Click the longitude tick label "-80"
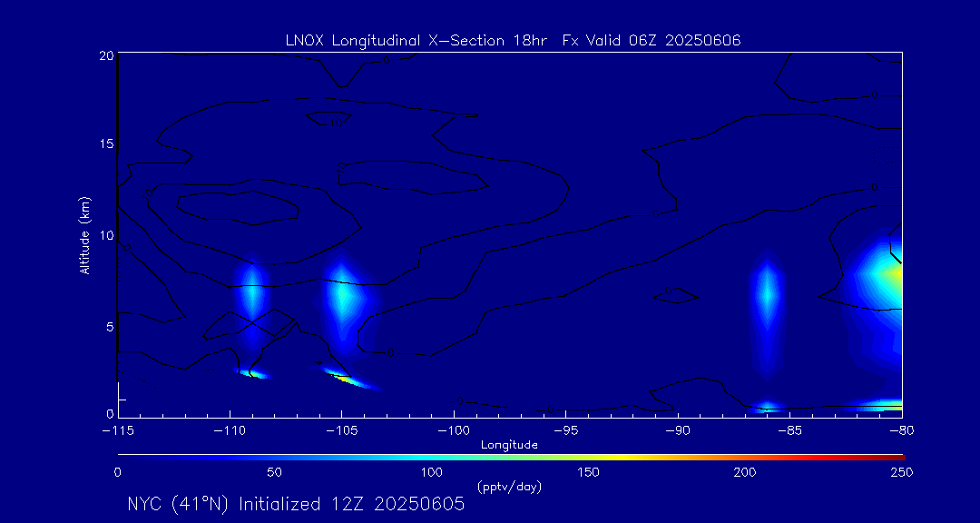 [901, 431]
